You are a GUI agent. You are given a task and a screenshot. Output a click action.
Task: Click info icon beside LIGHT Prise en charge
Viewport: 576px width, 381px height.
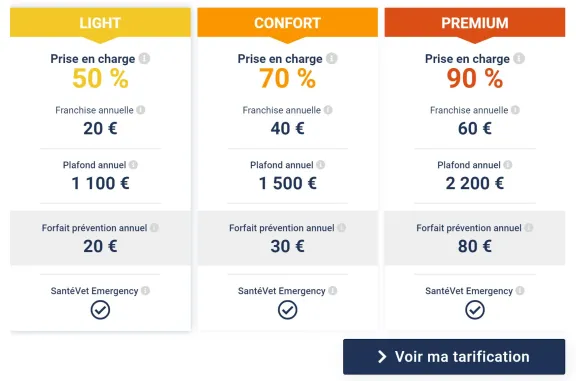click(x=144, y=58)
